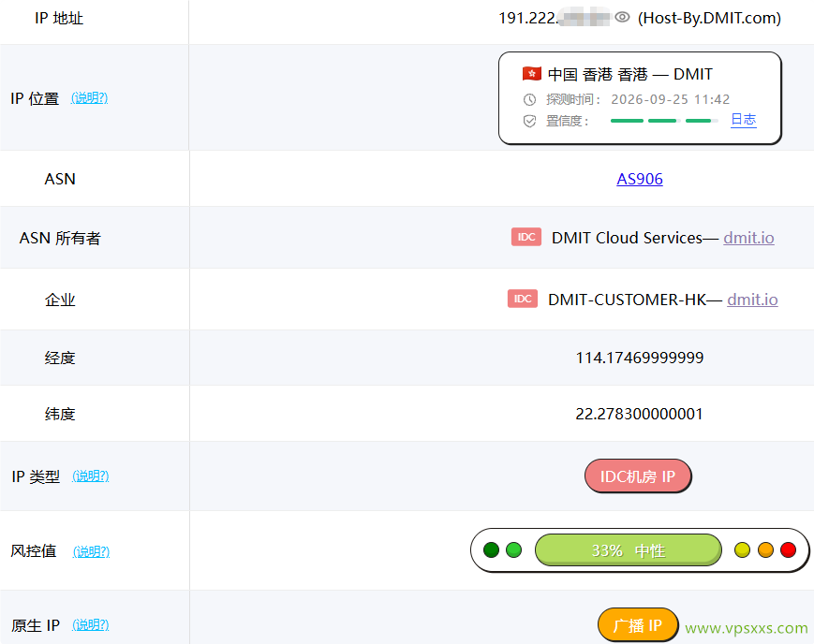The width and height of the screenshot is (814, 644).
Task: Select the Host-By.DMIT.com hostname text
Action: (x=709, y=18)
